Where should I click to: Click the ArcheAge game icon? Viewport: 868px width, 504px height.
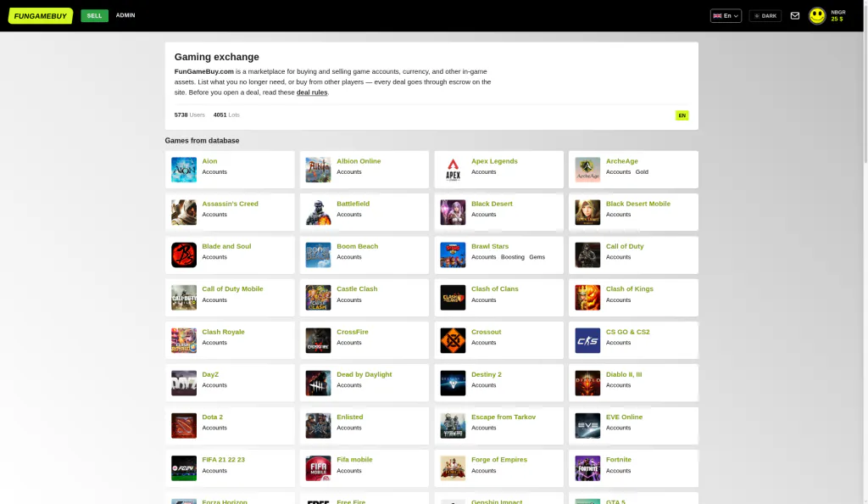(x=587, y=170)
